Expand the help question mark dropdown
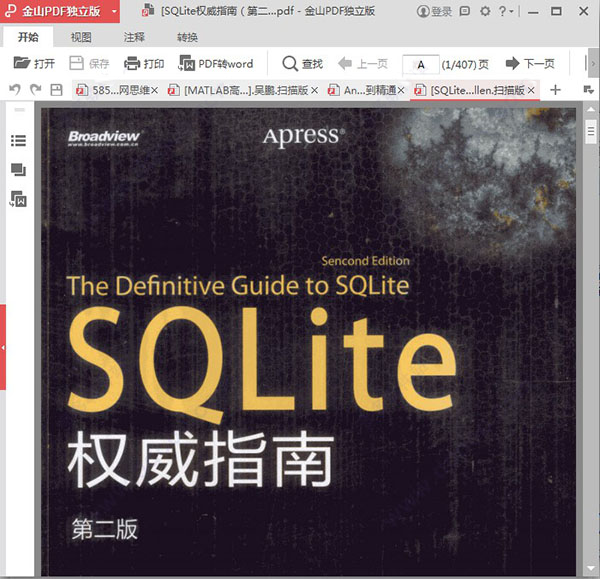Screen dimensions: 600x579 click(x=509, y=12)
